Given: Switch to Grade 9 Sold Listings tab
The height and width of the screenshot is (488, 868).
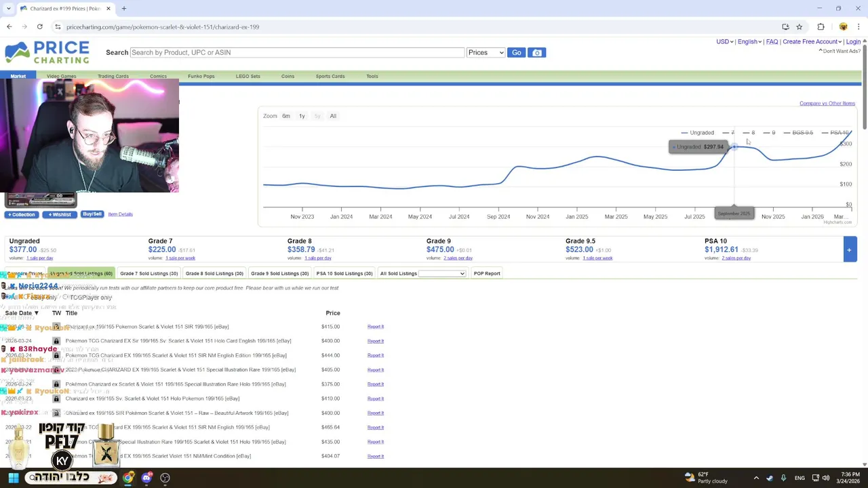Looking at the screenshot, I should [x=279, y=273].
